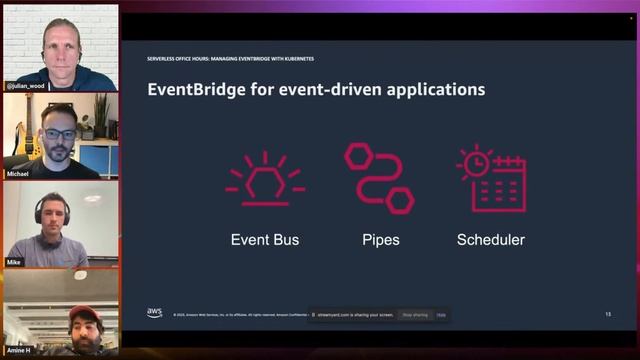Select Mike's video tile

61,224
